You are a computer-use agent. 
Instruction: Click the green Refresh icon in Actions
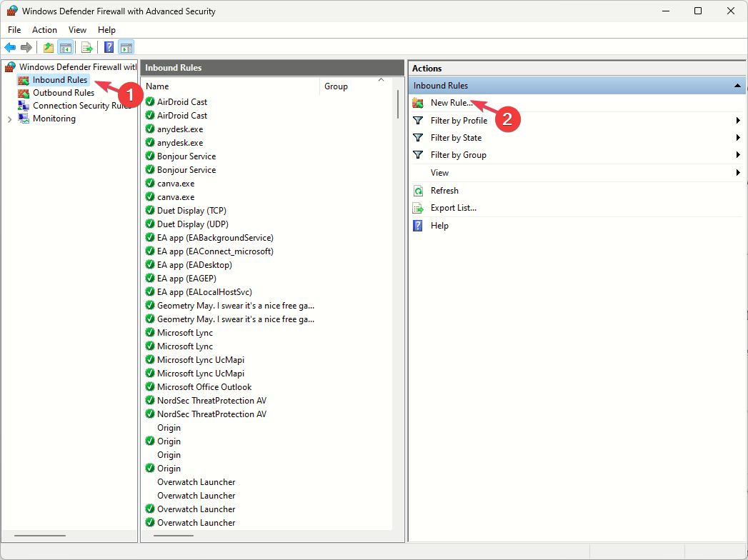coord(418,191)
